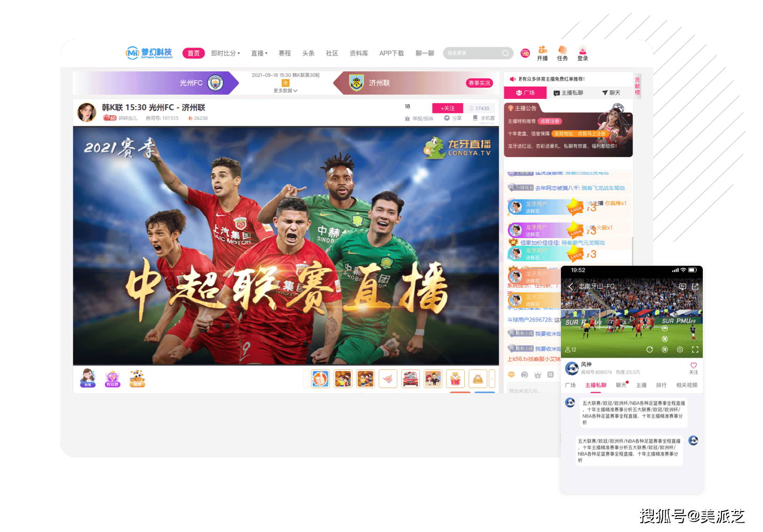Toggle the danmaku (弹) icon on phone player

click(x=665, y=350)
